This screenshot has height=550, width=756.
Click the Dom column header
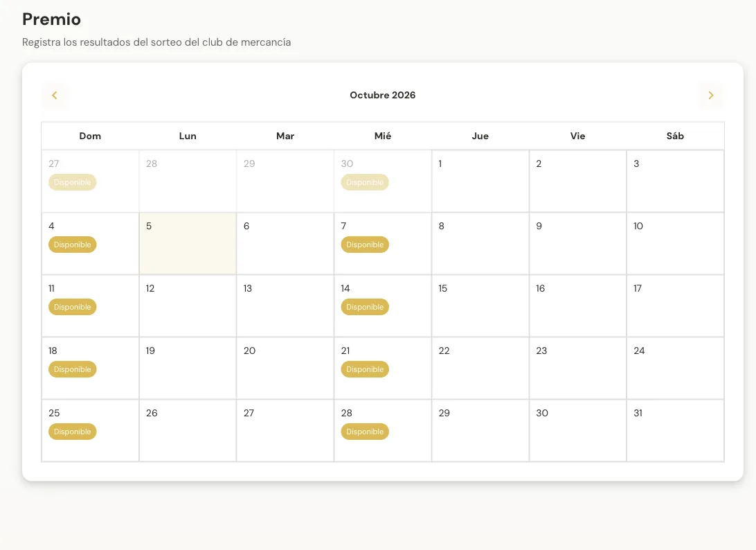90,136
